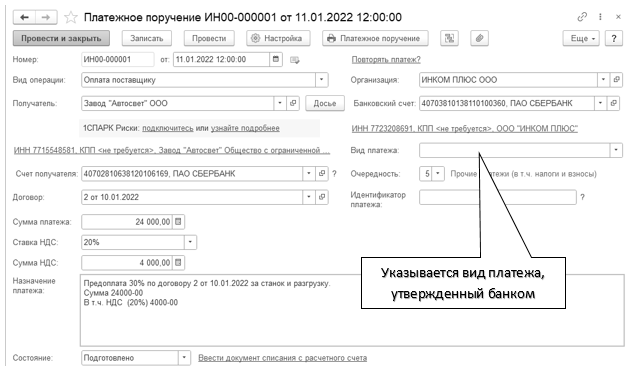Screen dimensions: 631x375
Task: Click the favorite star icon
Action: (71, 17)
